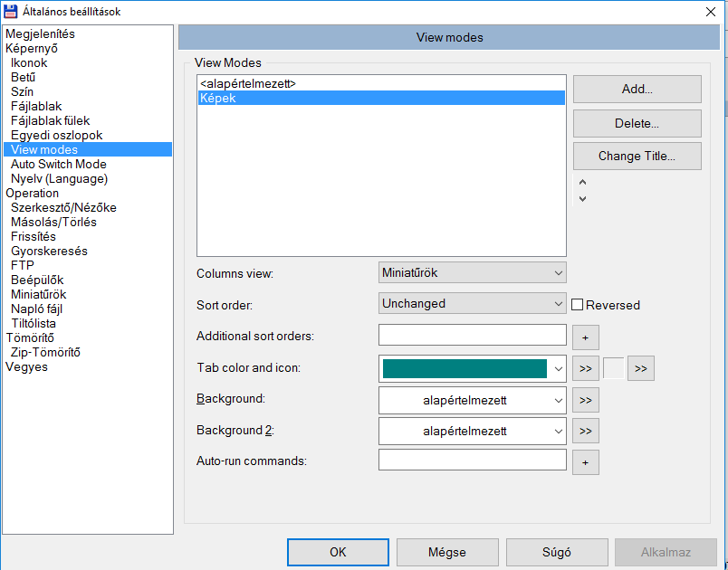728x570 pixels.
Task: Click plus button beside Additional sort orders
Action: pos(585,337)
